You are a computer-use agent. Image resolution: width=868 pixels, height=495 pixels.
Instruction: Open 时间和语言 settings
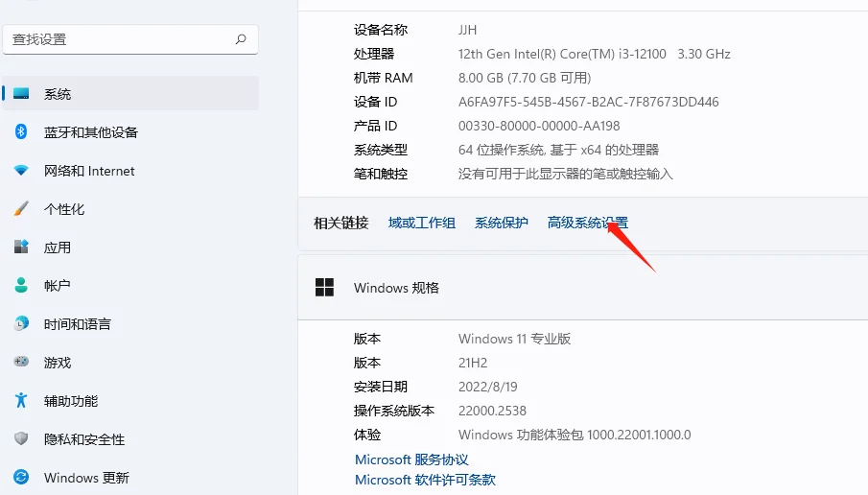[x=130, y=323]
